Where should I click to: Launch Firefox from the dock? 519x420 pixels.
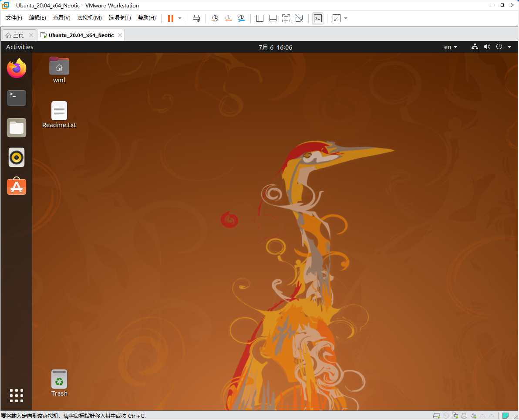[17, 68]
